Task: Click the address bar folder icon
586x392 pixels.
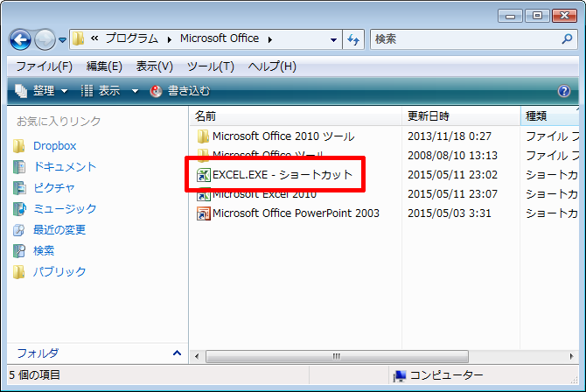Action: (x=78, y=38)
